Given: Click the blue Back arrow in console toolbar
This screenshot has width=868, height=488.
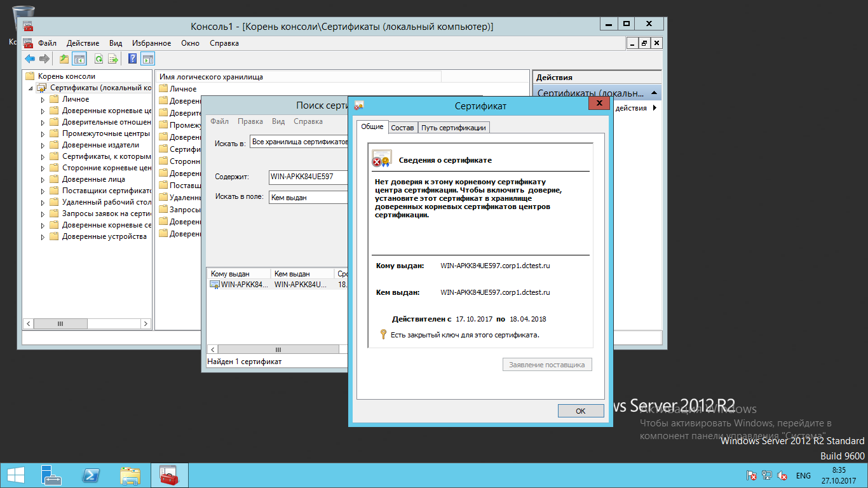Looking at the screenshot, I should coord(30,59).
